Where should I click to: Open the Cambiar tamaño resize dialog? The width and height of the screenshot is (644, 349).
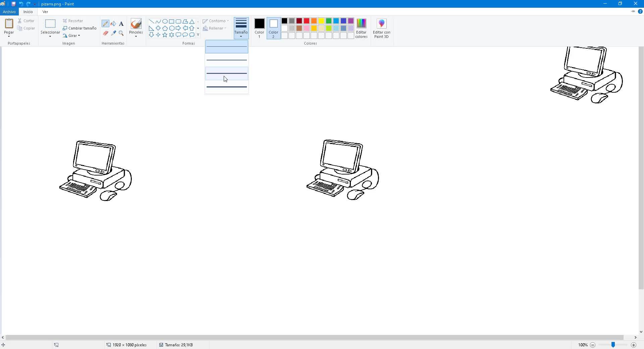coord(79,28)
